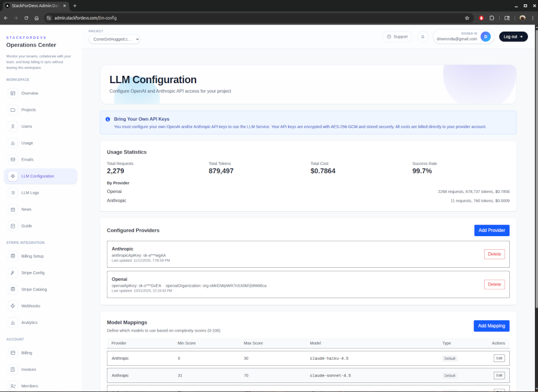This screenshot has width=538, height=392.
Task: Open the Overview sidebar icon
Action: pos(13,93)
